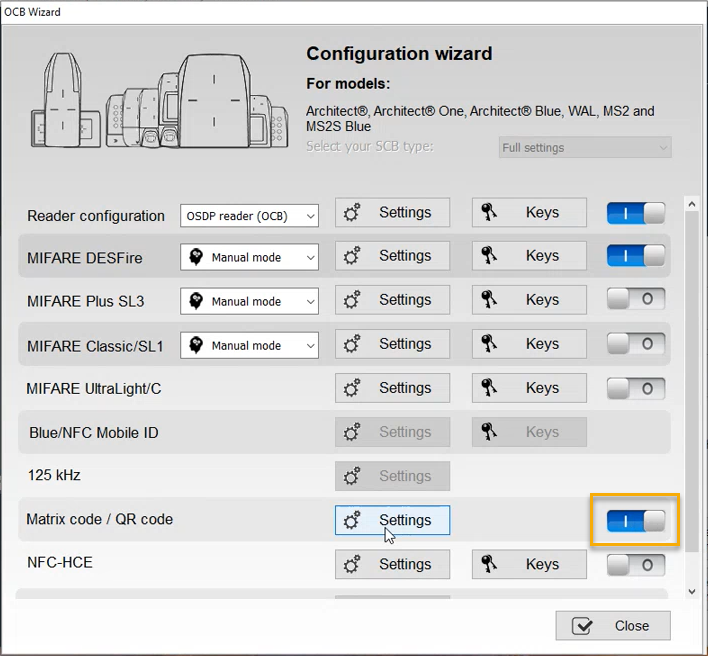Disable the Matrix code / QR code toggle

[635, 520]
